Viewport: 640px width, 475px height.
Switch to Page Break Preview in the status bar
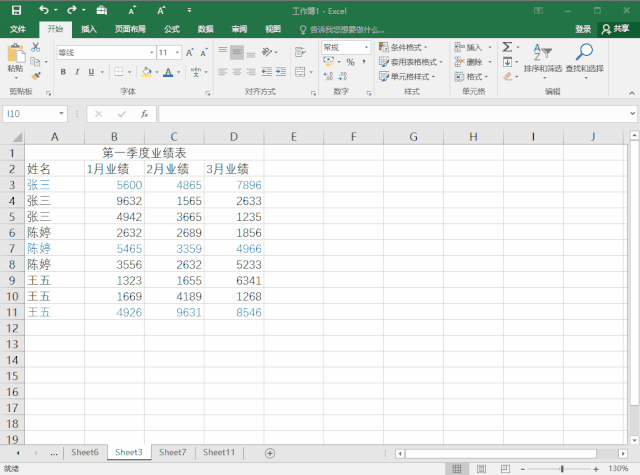[x=505, y=469]
